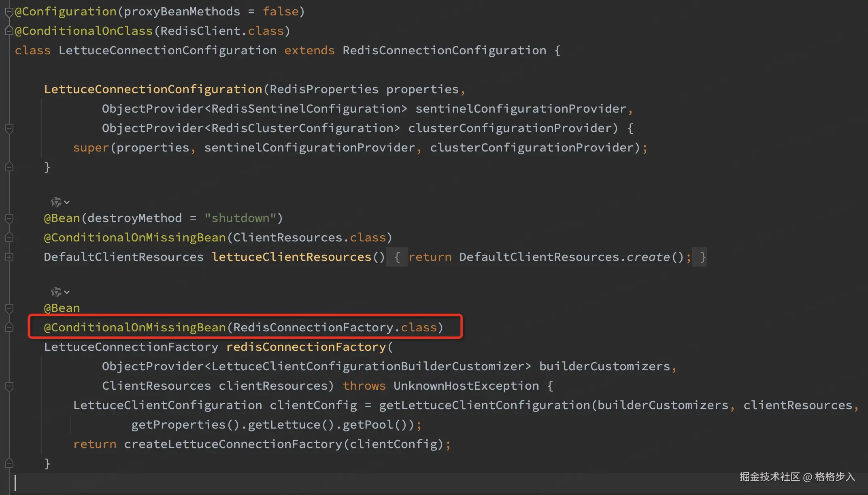Click the Spring bean icon above redisConnectionFactory's @Bean
Viewport: 868px width, 495px height.
pyautogui.click(x=56, y=292)
